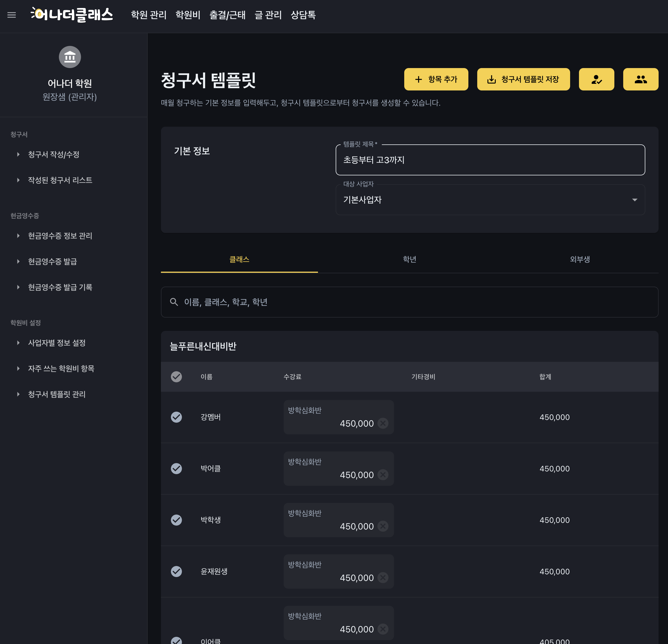Uncheck the 박학생 row checkbox

pos(176,520)
